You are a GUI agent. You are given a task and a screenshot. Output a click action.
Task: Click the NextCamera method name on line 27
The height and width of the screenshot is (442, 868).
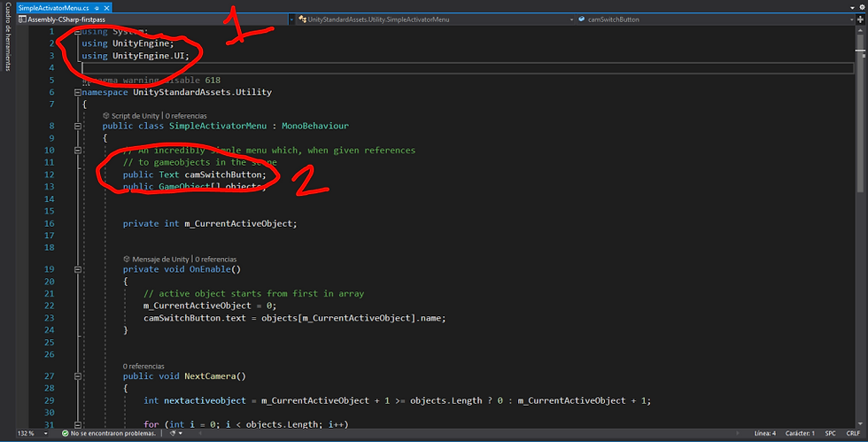point(210,376)
